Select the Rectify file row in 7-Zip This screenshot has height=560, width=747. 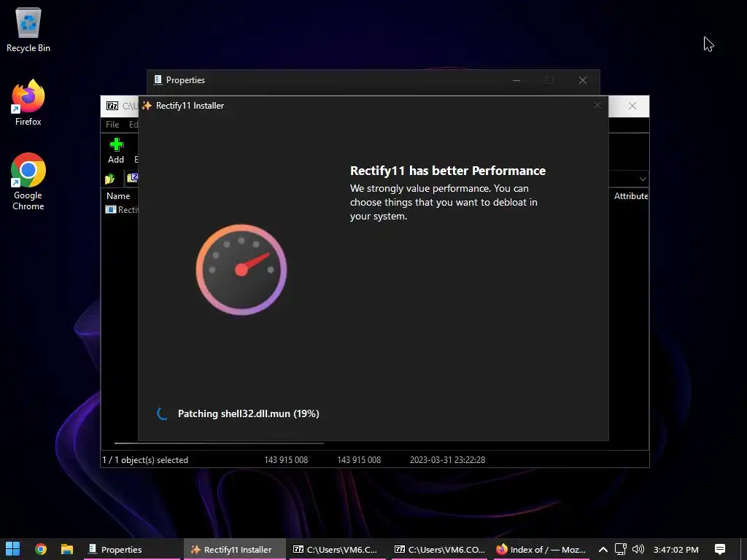click(x=122, y=209)
